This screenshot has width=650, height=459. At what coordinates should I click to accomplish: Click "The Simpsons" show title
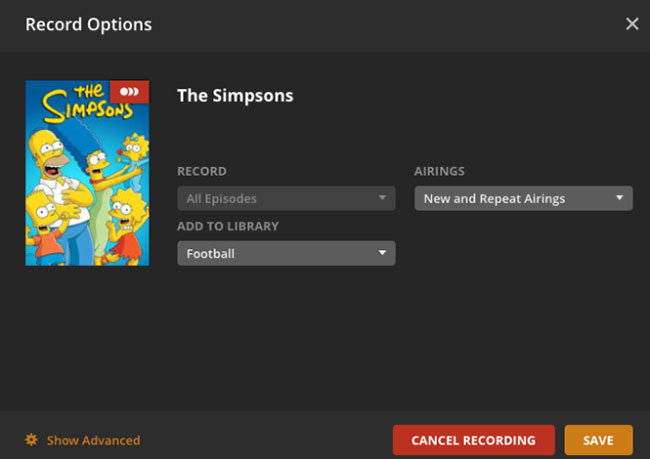tap(235, 96)
